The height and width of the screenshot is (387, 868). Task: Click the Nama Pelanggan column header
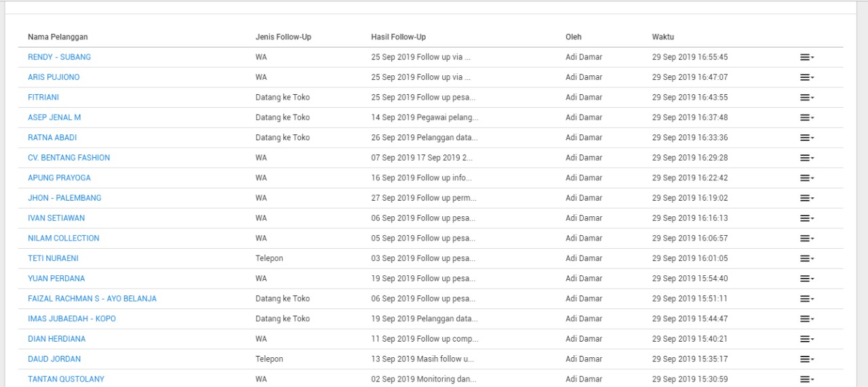click(58, 37)
